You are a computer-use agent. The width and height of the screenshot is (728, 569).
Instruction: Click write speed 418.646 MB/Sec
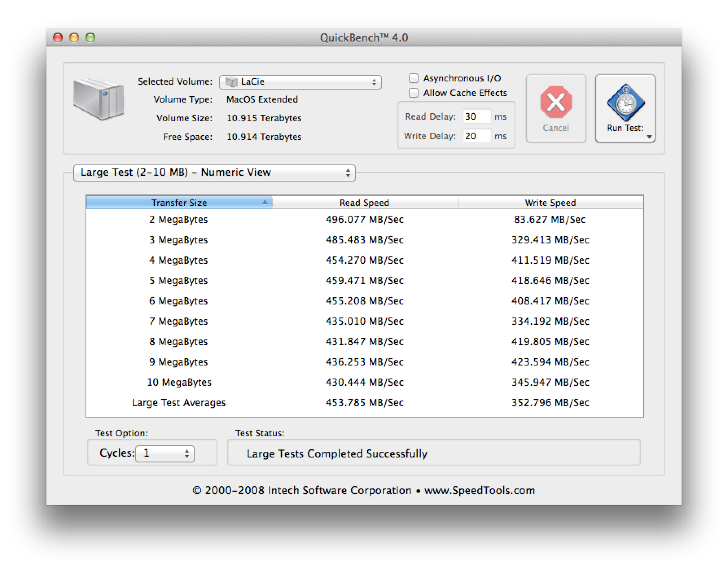point(550,281)
